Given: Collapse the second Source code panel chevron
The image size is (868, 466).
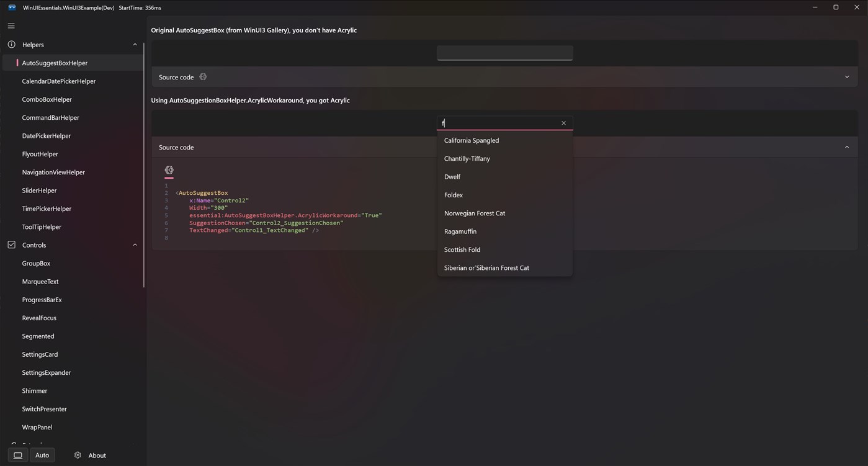Looking at the screenshot, I should pos(847,147).
